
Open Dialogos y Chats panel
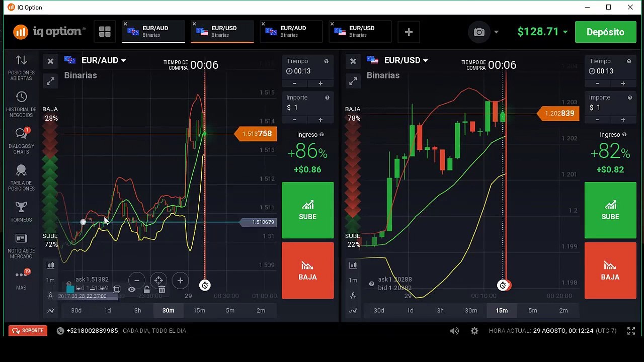point(21,141)
